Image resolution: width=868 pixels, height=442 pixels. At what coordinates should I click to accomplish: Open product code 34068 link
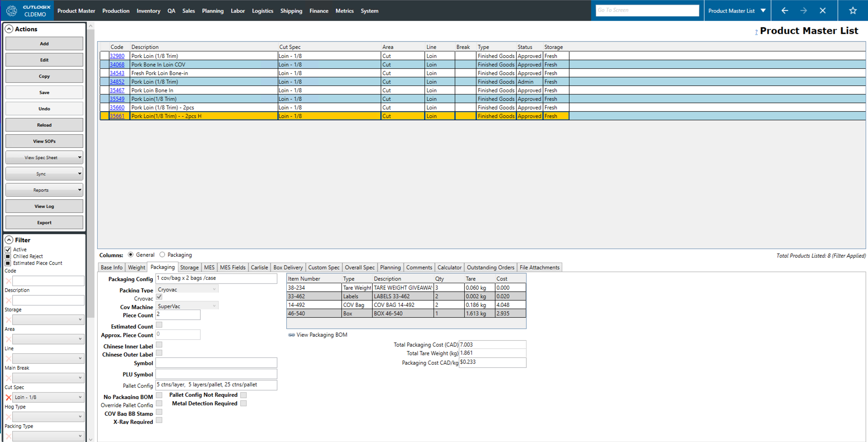coord(117,65)
